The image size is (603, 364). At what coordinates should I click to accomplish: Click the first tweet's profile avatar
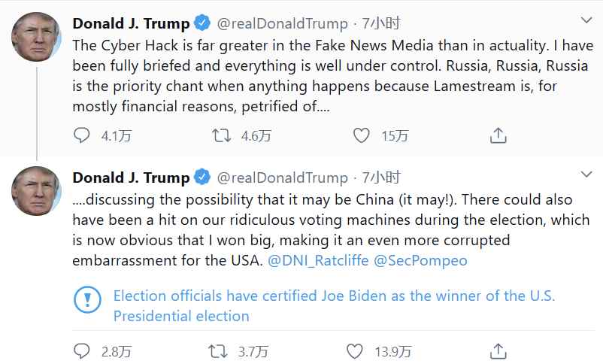tap(36, 36)
